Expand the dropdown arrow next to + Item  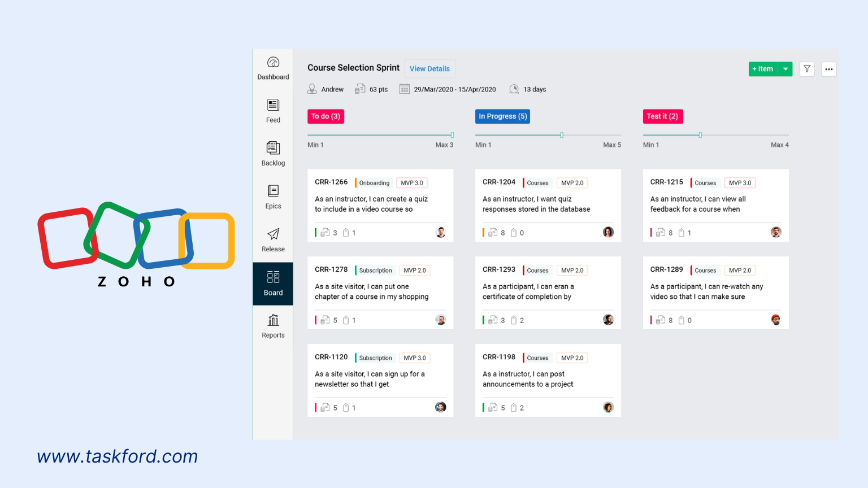coord(785,68)
